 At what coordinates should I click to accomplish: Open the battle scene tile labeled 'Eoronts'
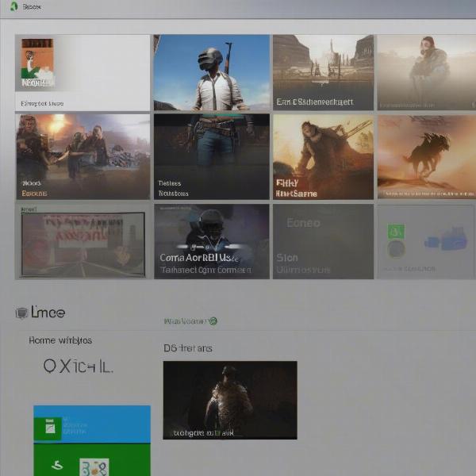point(83,156)
